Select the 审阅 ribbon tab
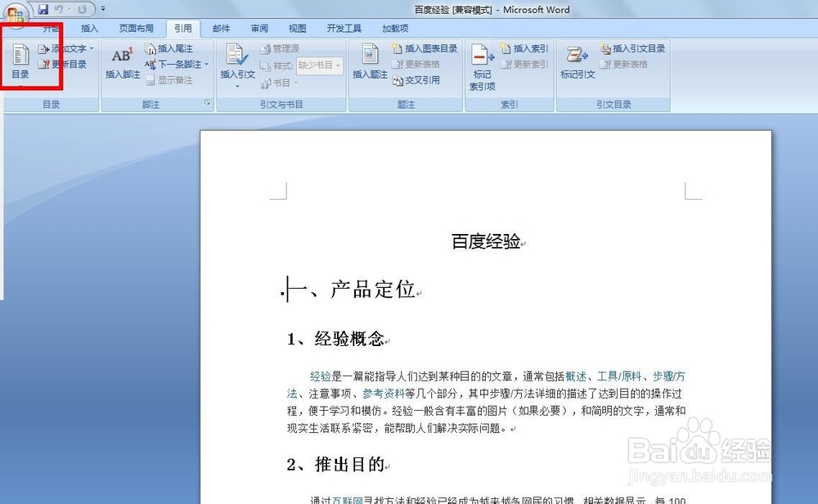The image size is (818, 504). [259, 28]
